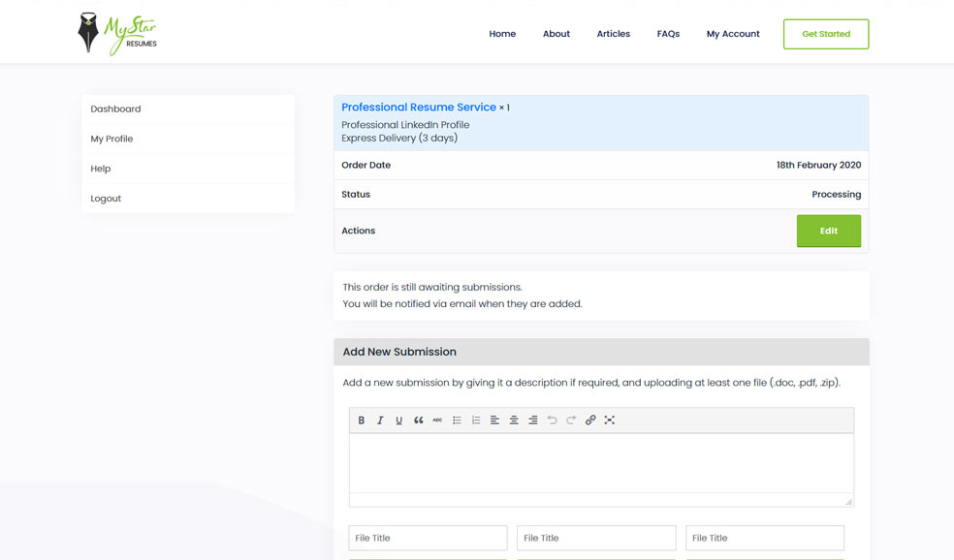Click the first File Title field
The image size is (954, 560).
[428, 538]
